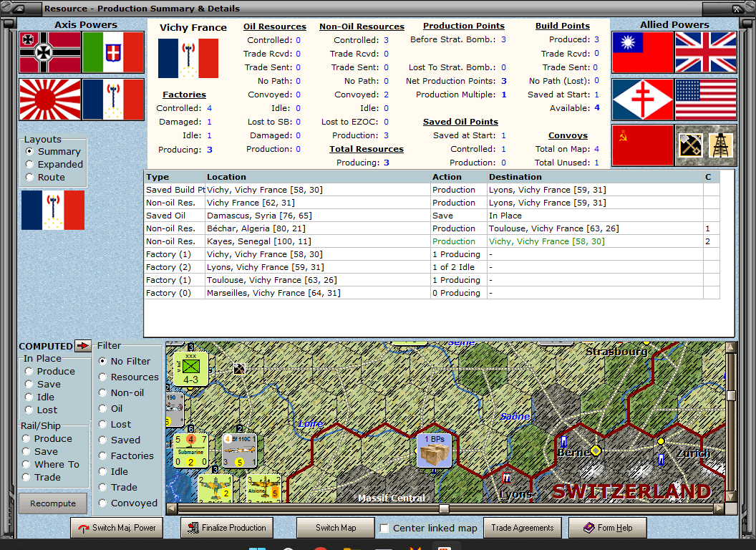Click map scroll left arrow
The width and height of the screenshot is (756, 550).
(172, 508)
